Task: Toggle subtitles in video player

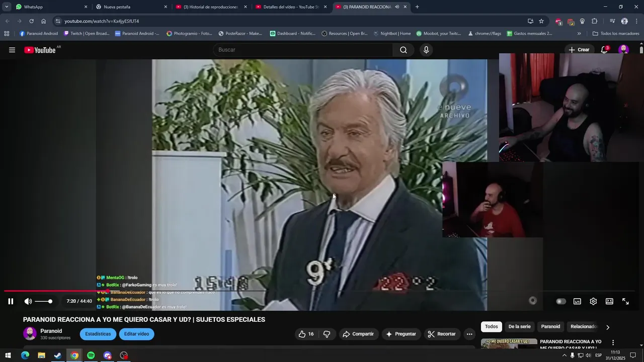Action: coord(577,301)
